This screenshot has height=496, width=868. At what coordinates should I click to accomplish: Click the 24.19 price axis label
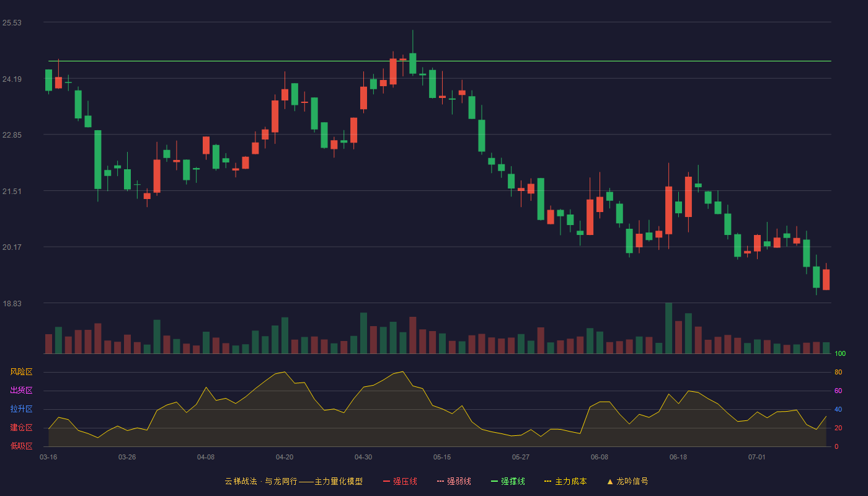tap(12, 79)
